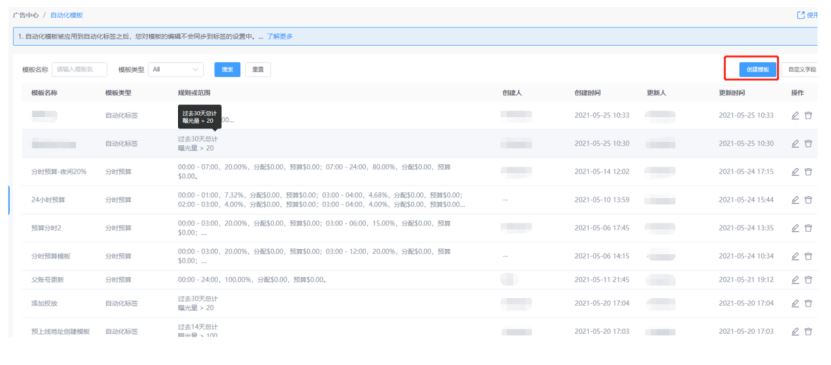This screenshot has height=365, width=831.
Task: Delete the template updated 2021-05-20 17:04
Action: (x=808, y=303)
